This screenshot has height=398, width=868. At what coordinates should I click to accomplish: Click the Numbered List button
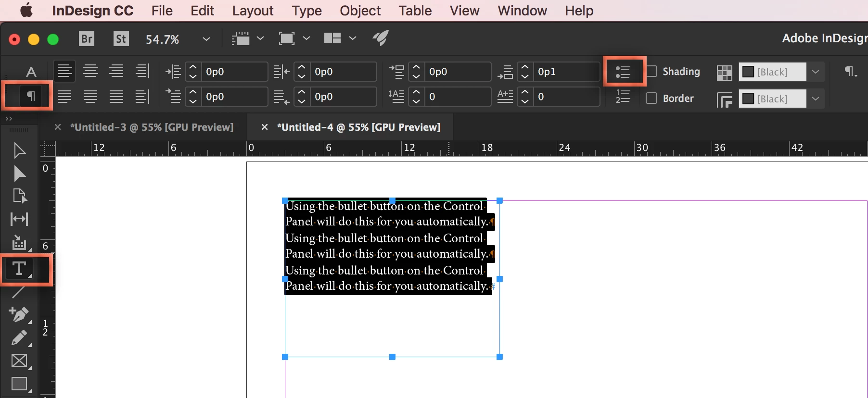[x=623, y=97]
